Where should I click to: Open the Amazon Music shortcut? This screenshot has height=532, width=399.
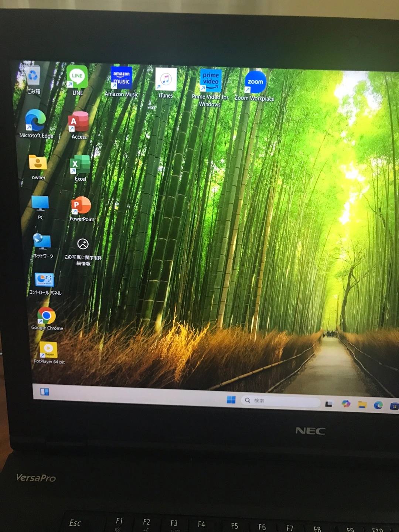(121, 78)
